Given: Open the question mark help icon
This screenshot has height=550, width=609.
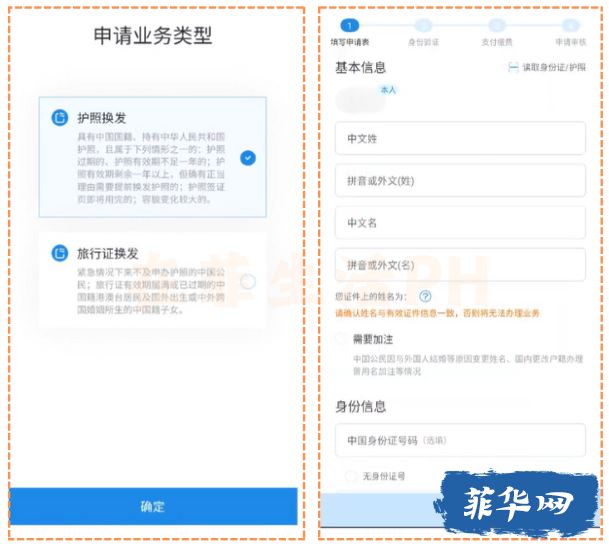Looking at the screenshot, I should 425,297.
